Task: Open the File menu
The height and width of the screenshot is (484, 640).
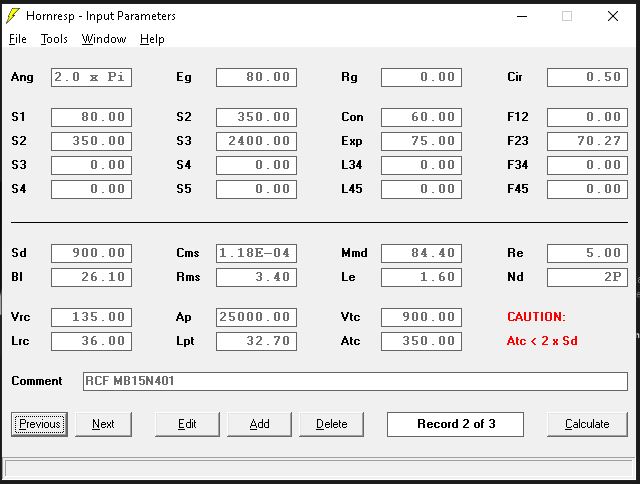Action: pyautogui.click(x=18, y=39)
